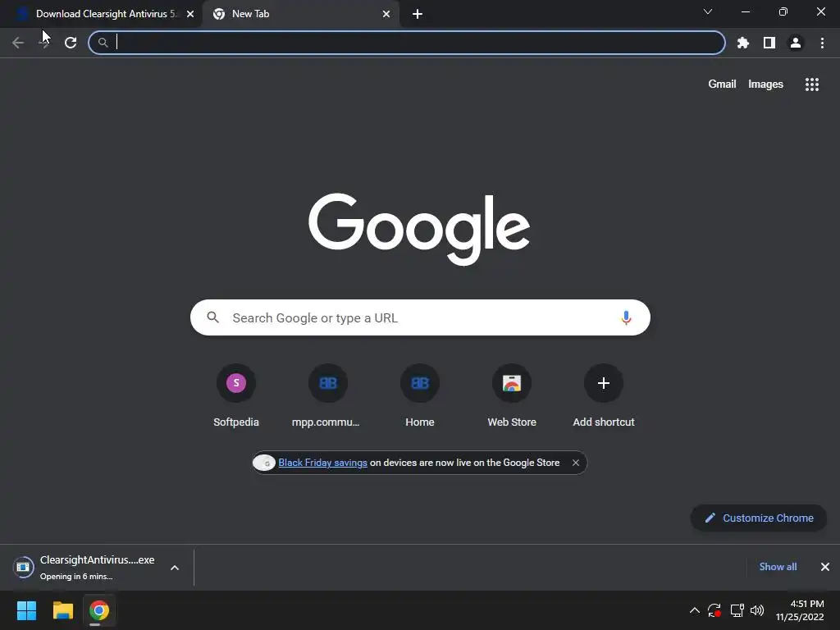The width and height of the screenshot is (840, 630).
Task: Open the Web Store shortcut
Action: coord(512,395)
